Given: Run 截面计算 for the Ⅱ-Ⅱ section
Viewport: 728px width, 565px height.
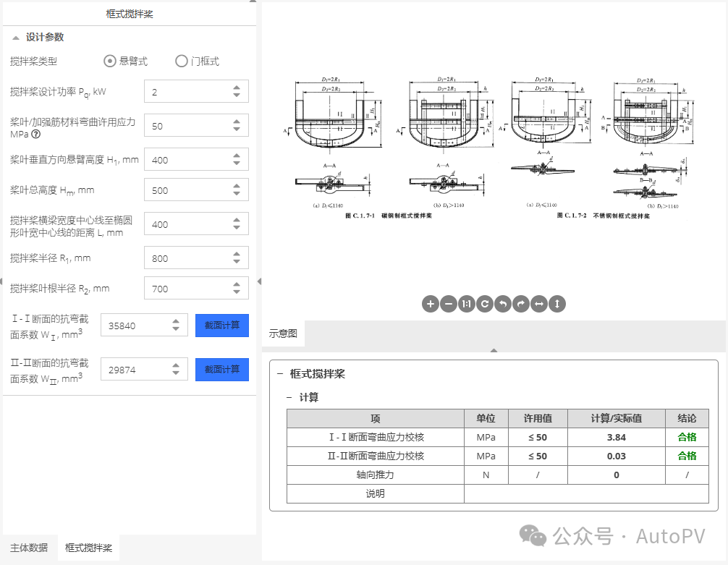Looking at the screenshot, I should tap(221, 369).
